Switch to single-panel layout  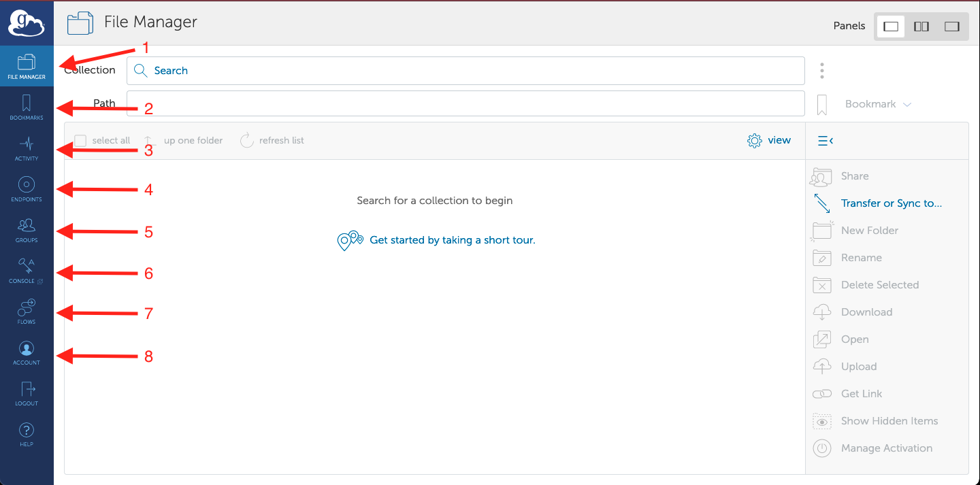891,27
